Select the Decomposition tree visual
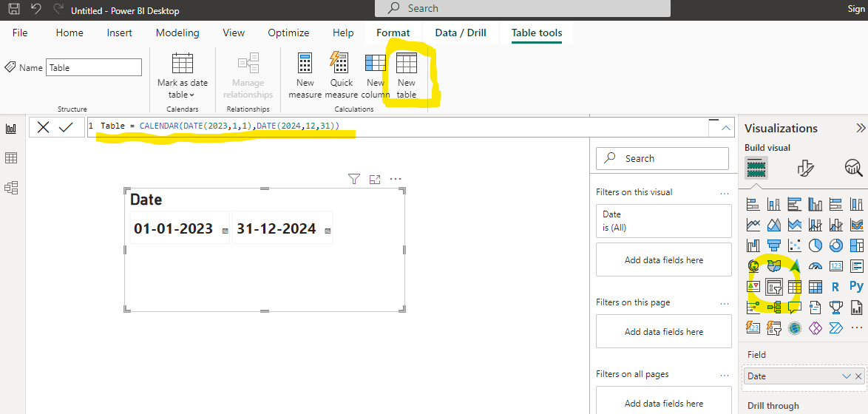Screen dimensions: 868x414 774,307
